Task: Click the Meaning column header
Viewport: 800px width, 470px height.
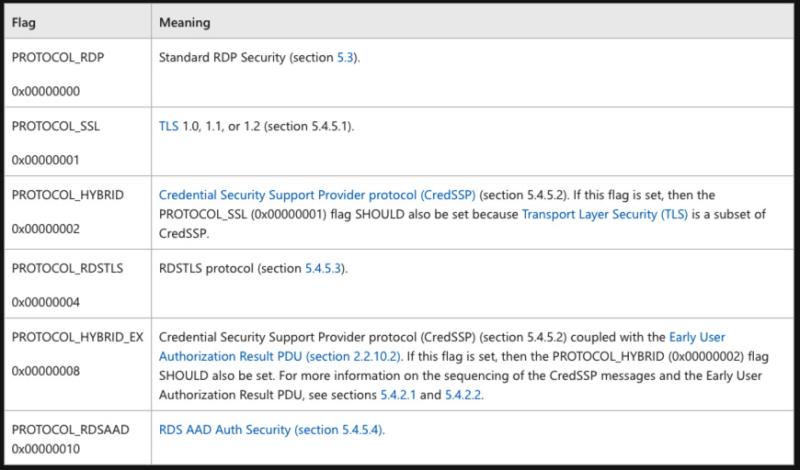Action: click(x=185, y=22)
